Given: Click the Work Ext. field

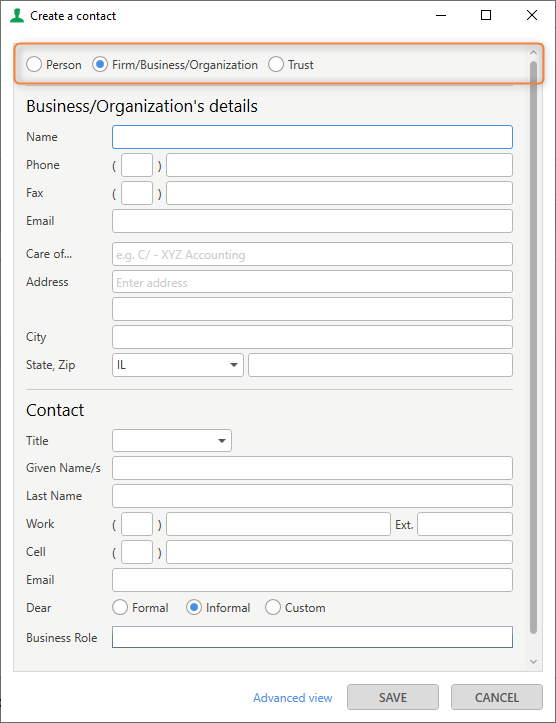Looking at the screenshot, I should (x=465, y=524).
